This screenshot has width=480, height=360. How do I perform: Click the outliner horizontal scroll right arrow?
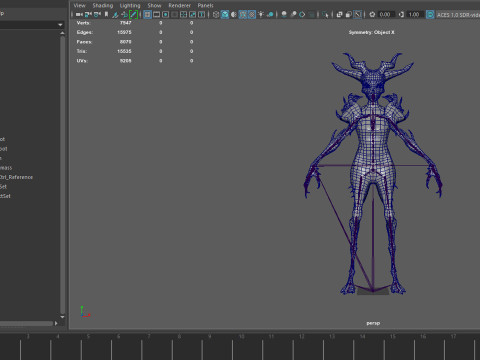click(56, 323)
